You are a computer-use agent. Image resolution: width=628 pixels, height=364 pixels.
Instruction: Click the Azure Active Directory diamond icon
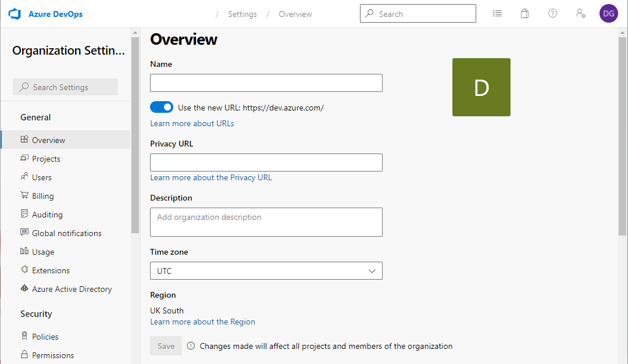pos(24,288)
